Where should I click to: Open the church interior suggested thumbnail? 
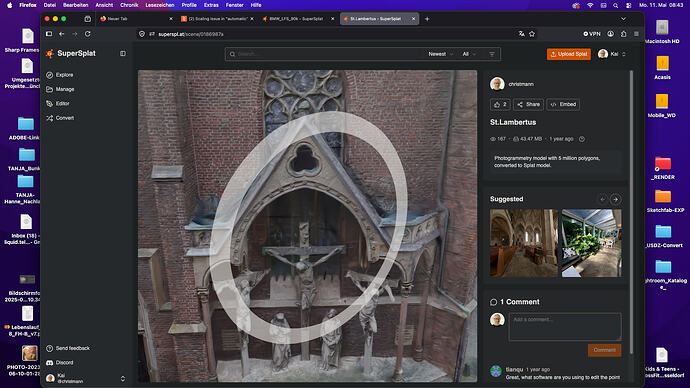click(x=524, y=243)
